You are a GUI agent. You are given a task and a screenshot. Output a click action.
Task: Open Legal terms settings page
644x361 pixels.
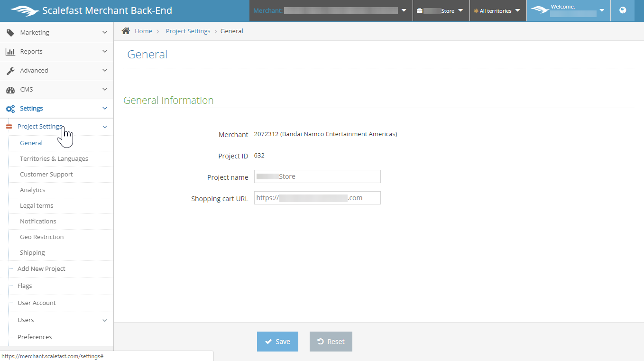tap(37, 206)
